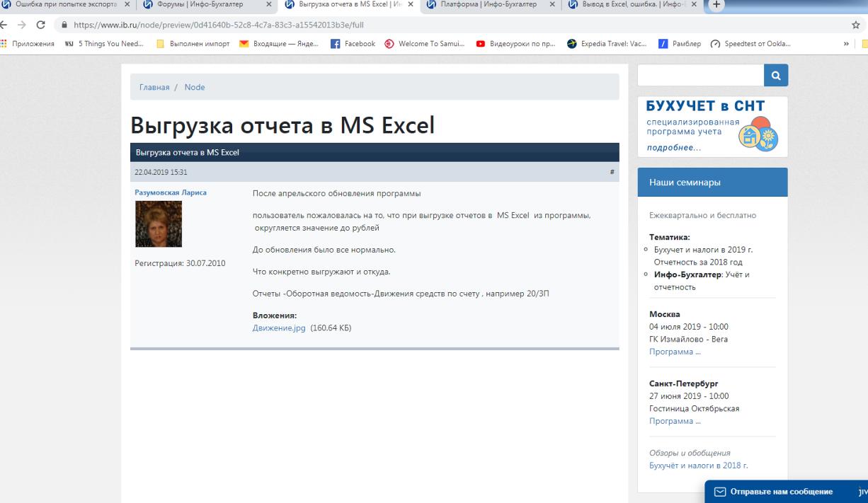Screen dimensions: 868x503
Task: Click the text 'Регистрация: 30.07.2010'
Action: (x=180, y=264)
